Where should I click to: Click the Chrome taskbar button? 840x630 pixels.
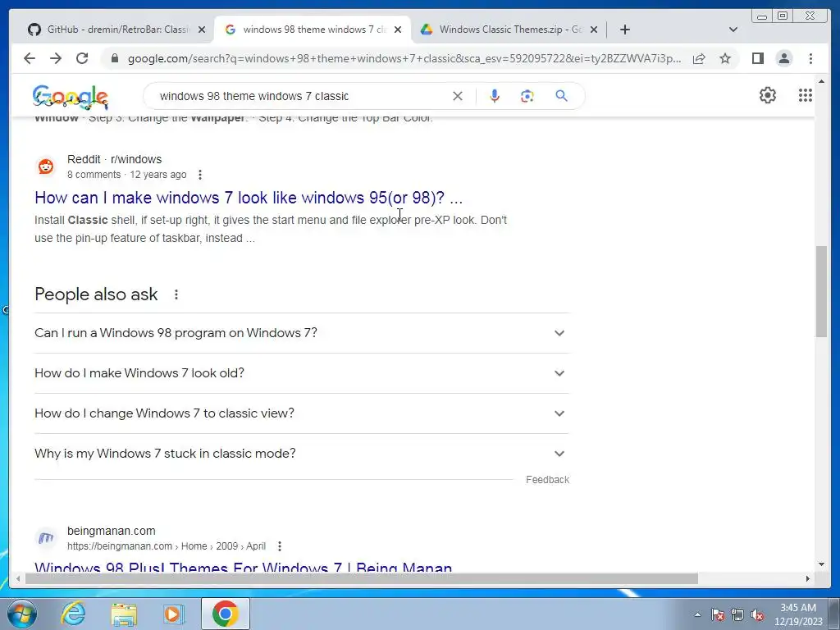point(226,614)
